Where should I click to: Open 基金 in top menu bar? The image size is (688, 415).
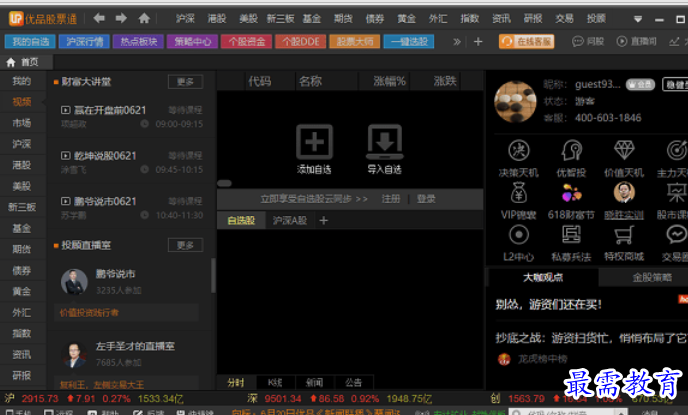click(312, 18)
